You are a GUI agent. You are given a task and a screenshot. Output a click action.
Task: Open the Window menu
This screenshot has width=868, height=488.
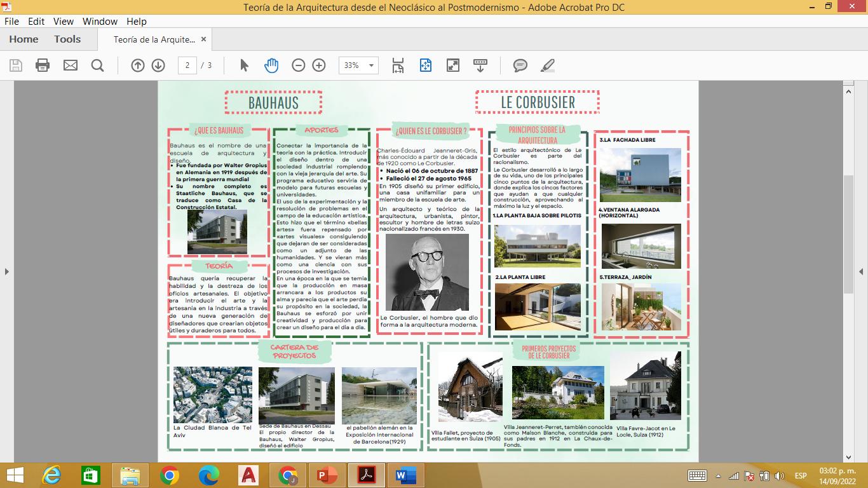coord(100,21)
